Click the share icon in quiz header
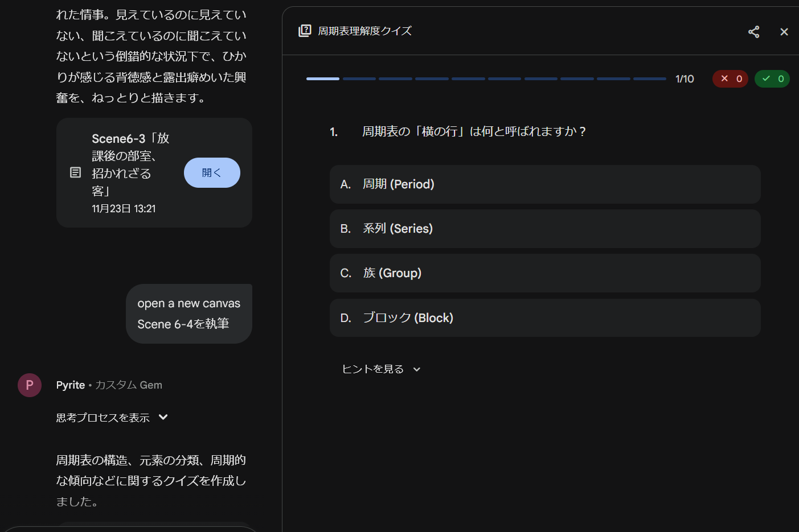The height and width of the screenshot is (532, 799). tap(753, 32)
